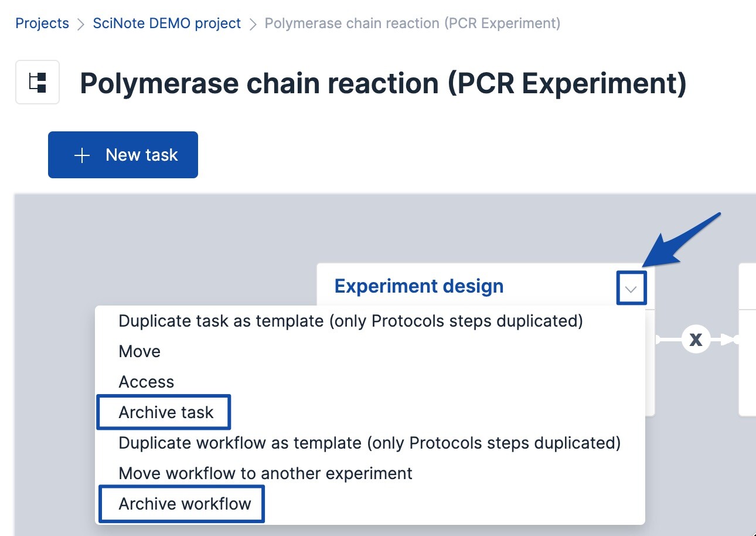Open the Experiment design task dropdown chevron

click(x=631, y=288)
